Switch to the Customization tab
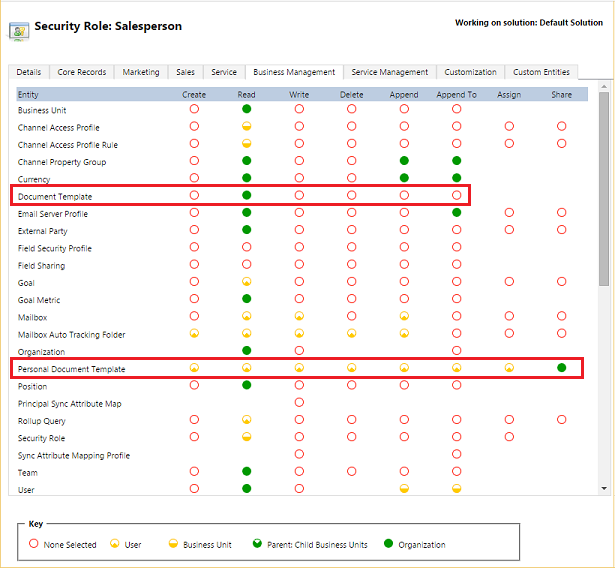This screenshot has height=568, width=615. point(470,72)
